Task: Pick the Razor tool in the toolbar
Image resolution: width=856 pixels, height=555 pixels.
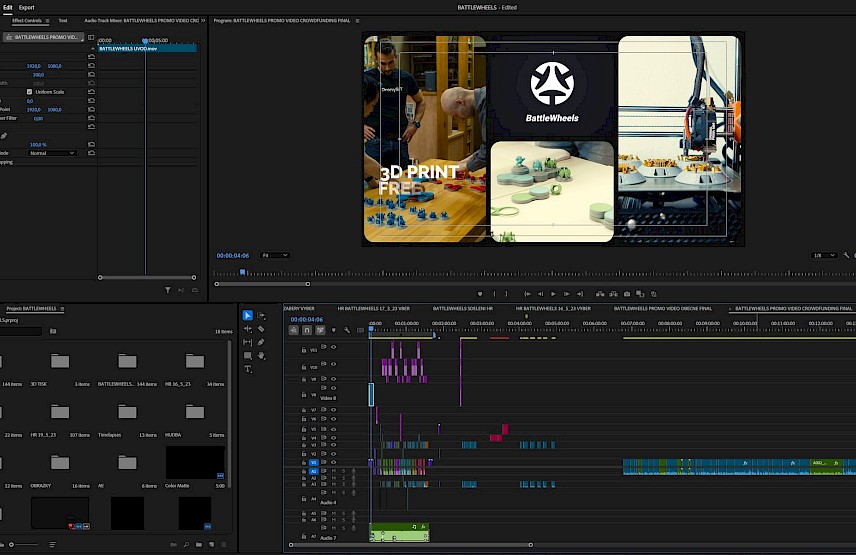Action: (261, 329)
